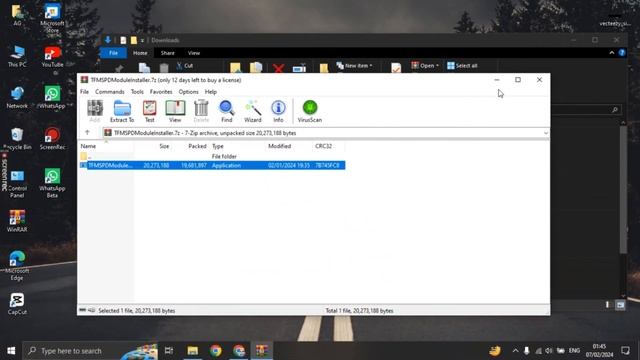This screenshot has width=640, height=360.
Task: Collapse the Explorer ribbon chevron
Action: pyautogui.click(x=611, y=53)
